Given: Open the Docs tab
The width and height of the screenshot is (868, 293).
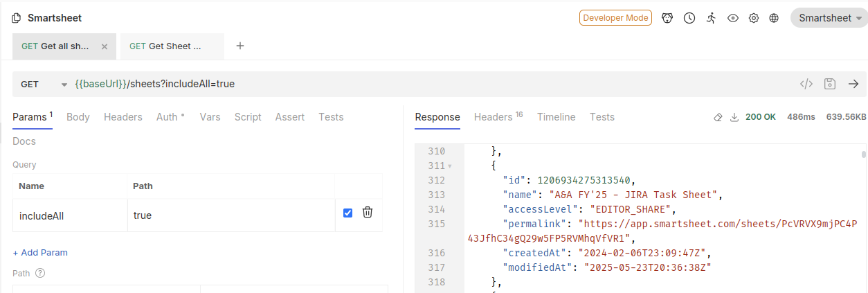Looking at the screenshot, I should [x=24, y=141].
